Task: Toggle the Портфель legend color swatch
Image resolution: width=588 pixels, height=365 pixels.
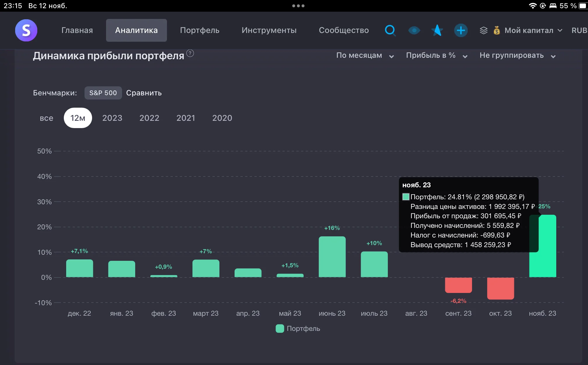Action: click(x=280, y=329)
